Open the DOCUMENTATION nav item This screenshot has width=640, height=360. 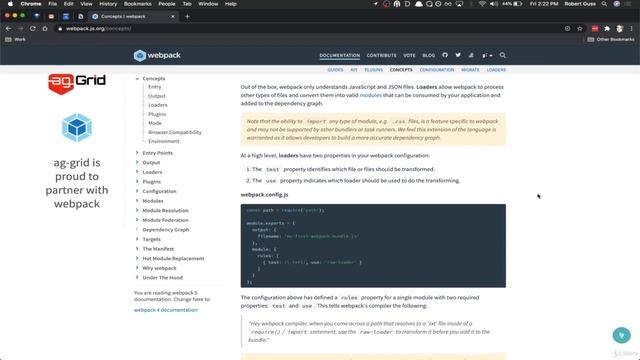340,56
